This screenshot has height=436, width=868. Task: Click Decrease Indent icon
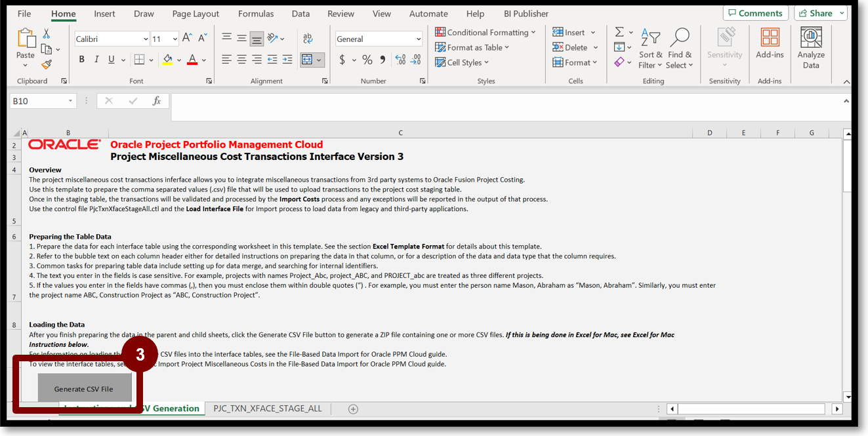tap(272, 60)
